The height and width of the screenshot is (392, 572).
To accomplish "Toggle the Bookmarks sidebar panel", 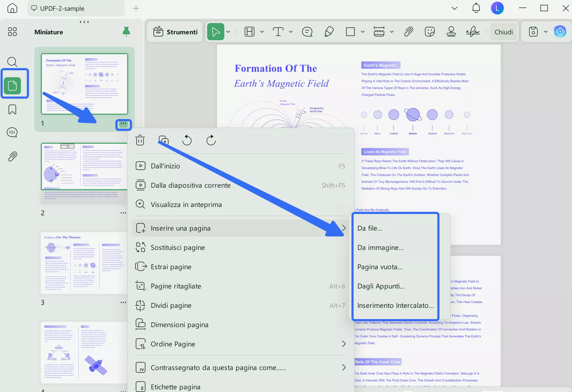I will point(12,109).
